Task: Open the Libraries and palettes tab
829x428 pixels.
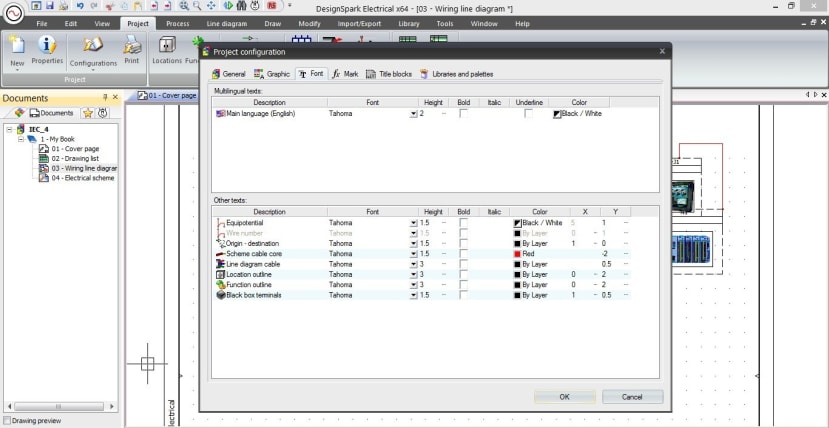Action: point(457,74)
